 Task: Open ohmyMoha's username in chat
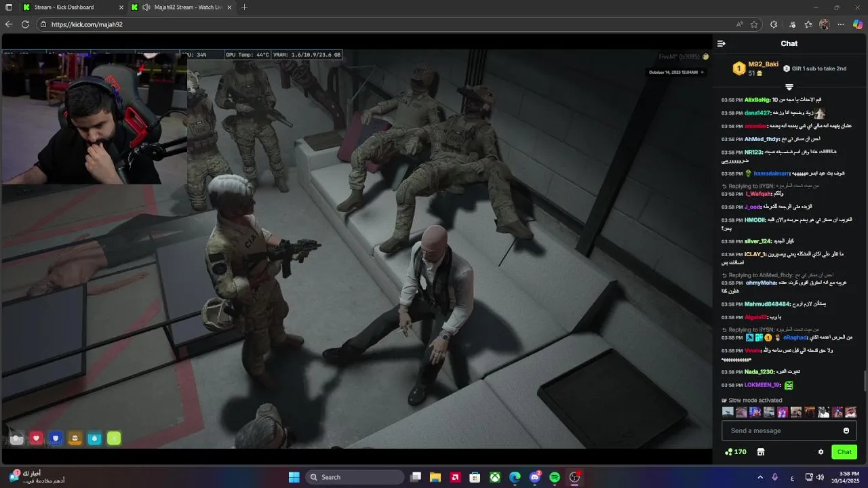click(762, 283)
